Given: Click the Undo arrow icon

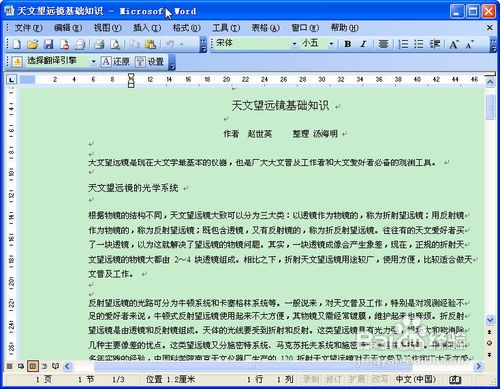Looking at the screenshot, I should [170, 44].
